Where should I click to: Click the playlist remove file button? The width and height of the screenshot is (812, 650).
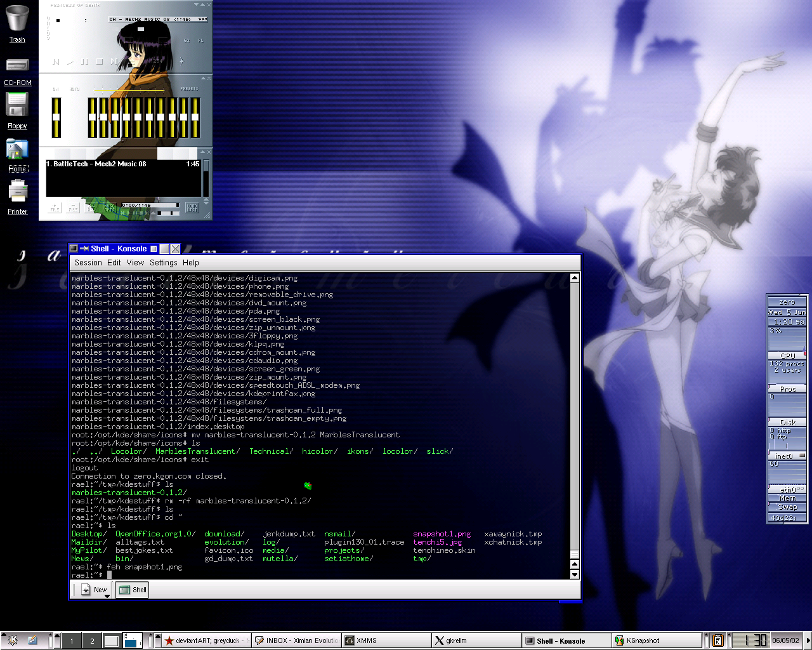pos(73,208)
